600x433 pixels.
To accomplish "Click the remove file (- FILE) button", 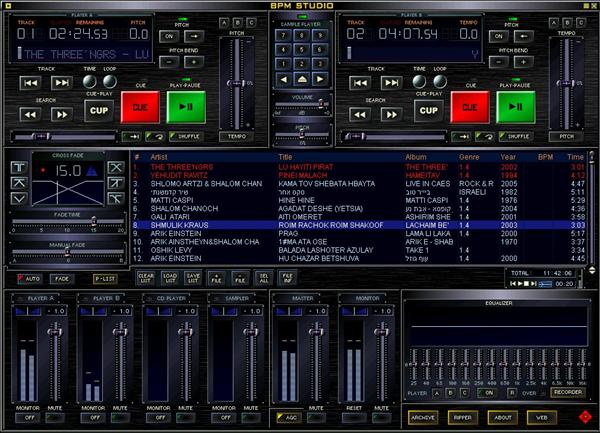I will click(240, 278).
